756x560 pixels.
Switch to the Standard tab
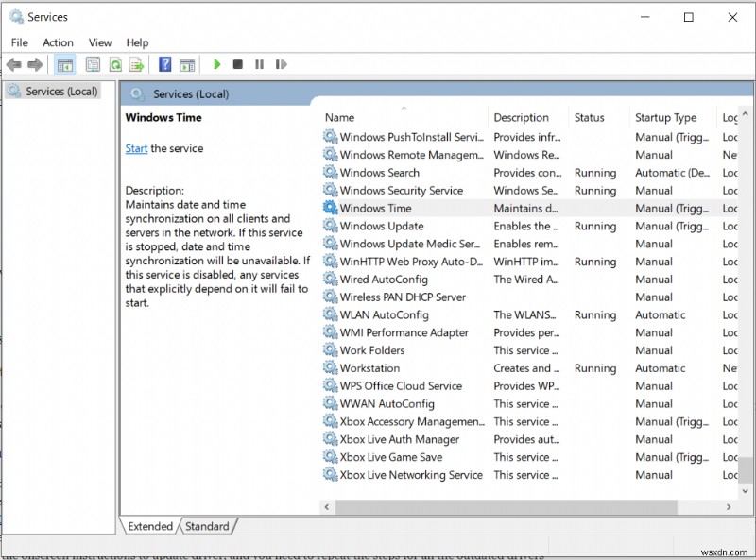click(208, 526)
